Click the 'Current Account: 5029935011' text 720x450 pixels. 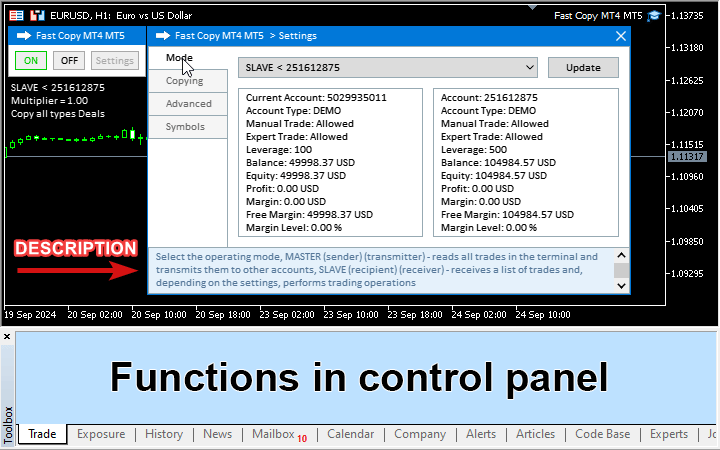point(316,97)
